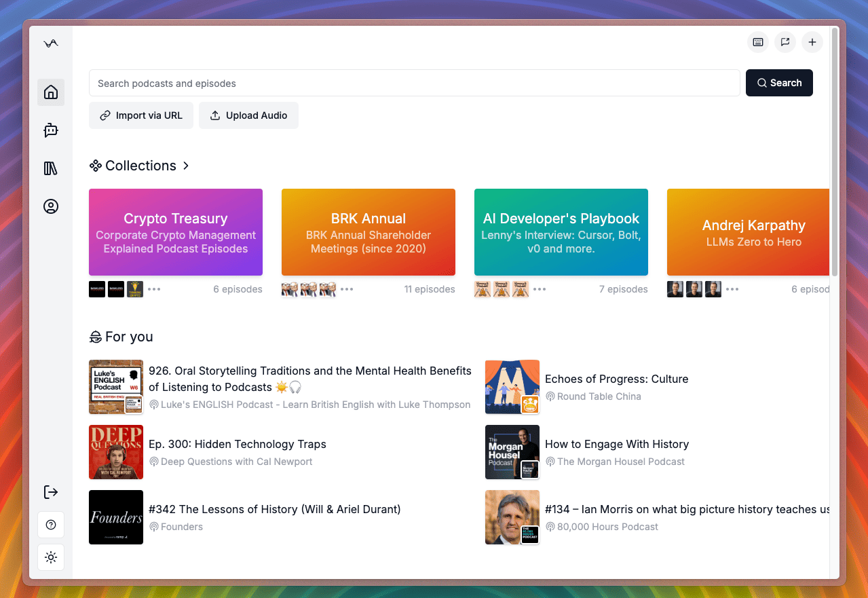868x598 pixels.
Task: Click the feedback message icon
Action: click(785, 42)
